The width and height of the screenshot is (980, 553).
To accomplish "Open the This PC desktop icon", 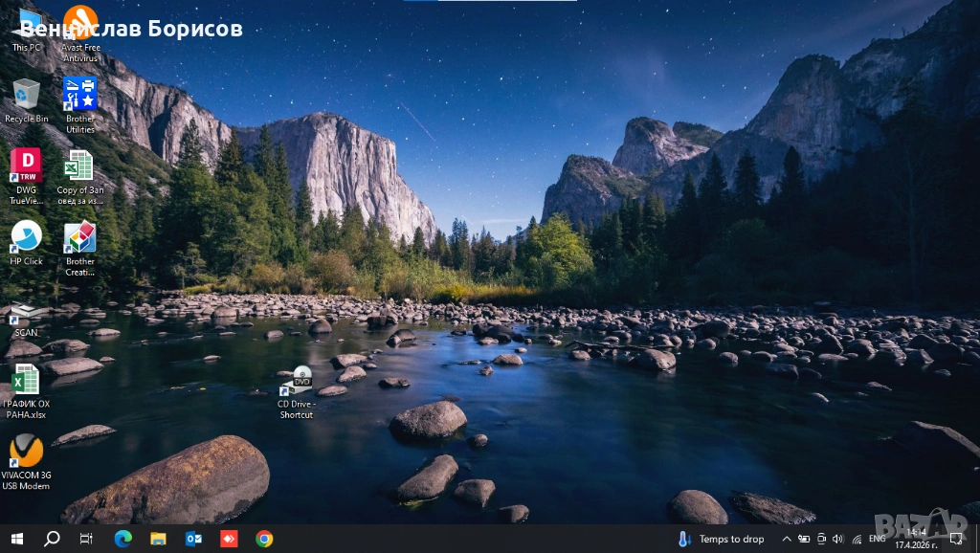I will click(27, 27).
